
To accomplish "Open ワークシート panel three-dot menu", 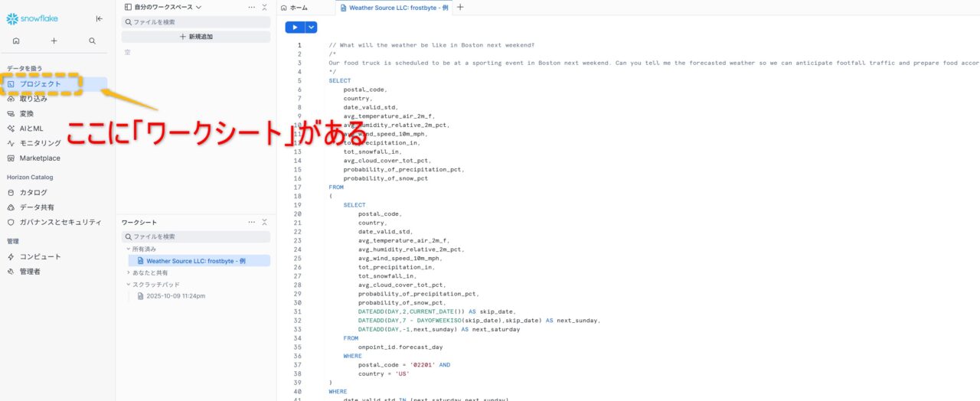I will [252, 222].
